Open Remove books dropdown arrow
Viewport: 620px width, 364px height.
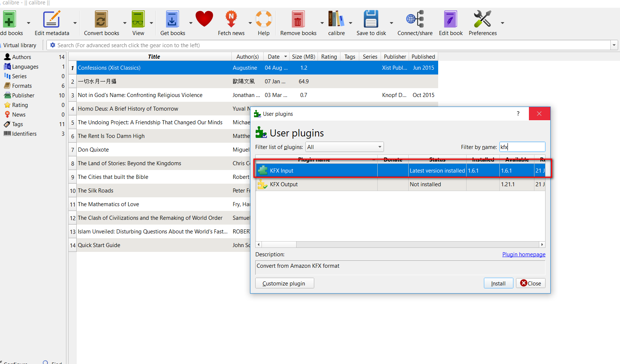pyautogui.click(x=322, y=23)
